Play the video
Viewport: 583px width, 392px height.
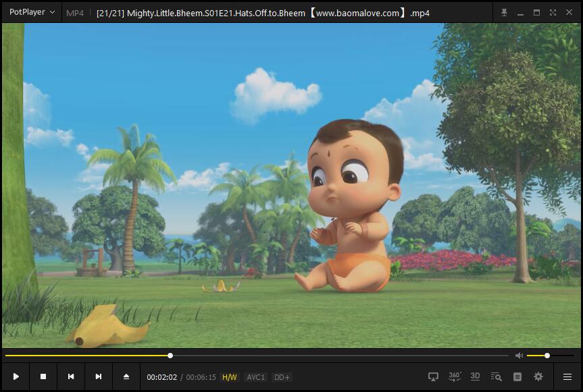(x=16, y=376)
